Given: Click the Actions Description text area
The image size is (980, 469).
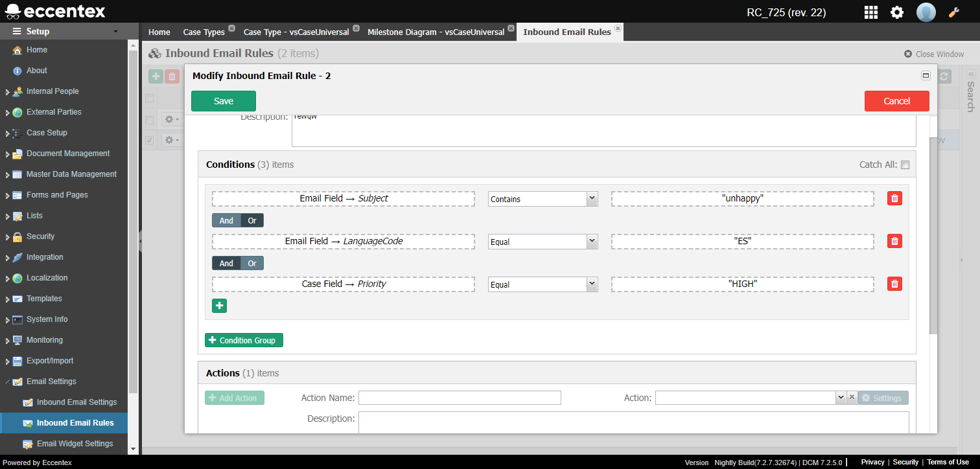Looking at the screenshot, I should click(x=633, y=422).
